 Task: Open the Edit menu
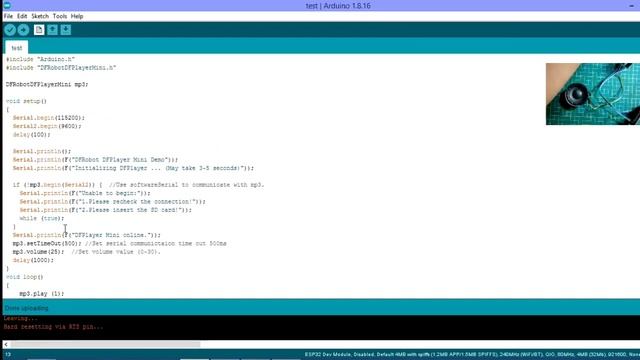pyautogui.click(x=22, y=16)
